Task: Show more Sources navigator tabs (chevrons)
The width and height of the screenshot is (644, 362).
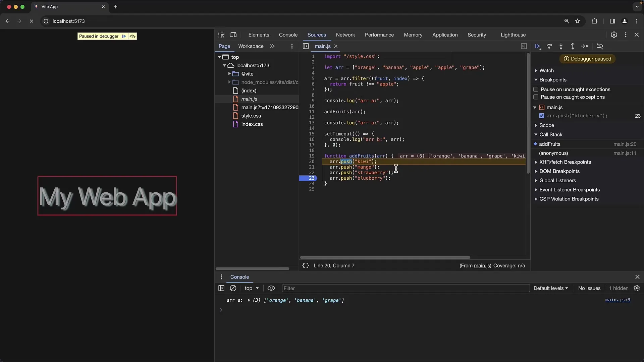Action: 272,46
